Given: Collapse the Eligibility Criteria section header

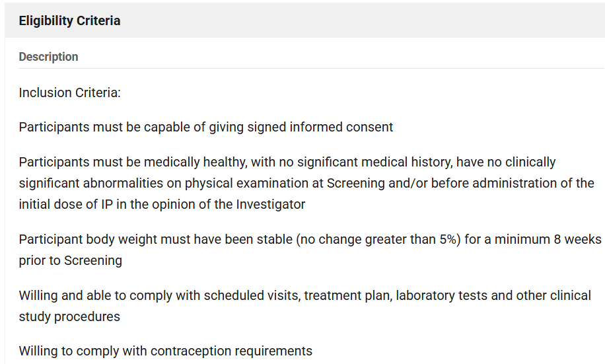Looking at the screenshot, I should point(69,20).
